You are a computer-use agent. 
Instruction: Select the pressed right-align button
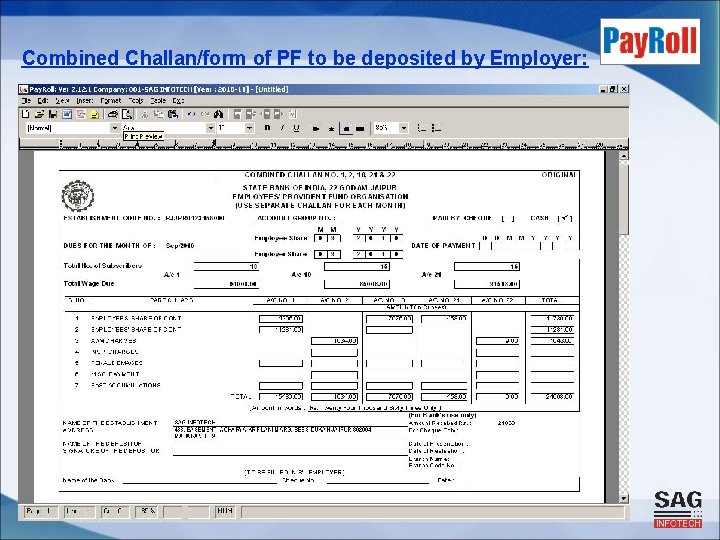[346, 129]
